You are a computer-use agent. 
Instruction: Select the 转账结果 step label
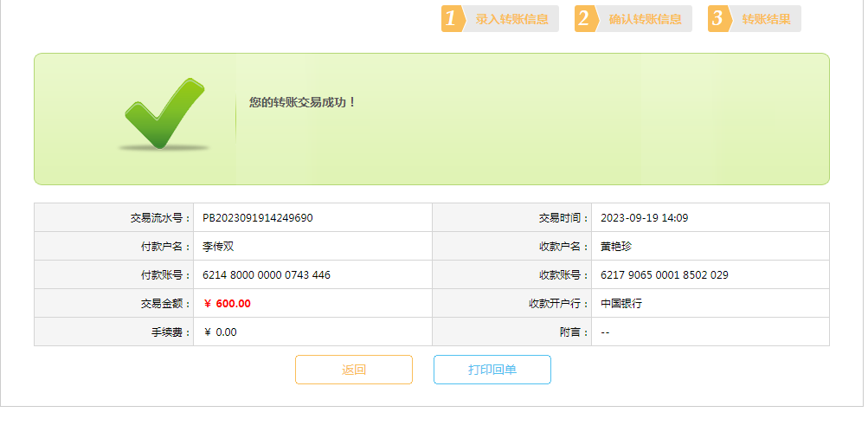tap(766, 19)
